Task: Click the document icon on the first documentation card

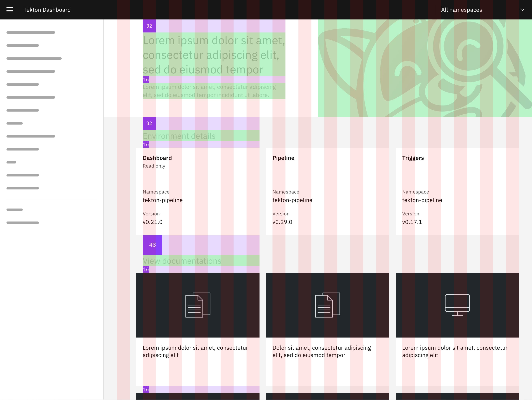Action: click(x=198, y=305)
